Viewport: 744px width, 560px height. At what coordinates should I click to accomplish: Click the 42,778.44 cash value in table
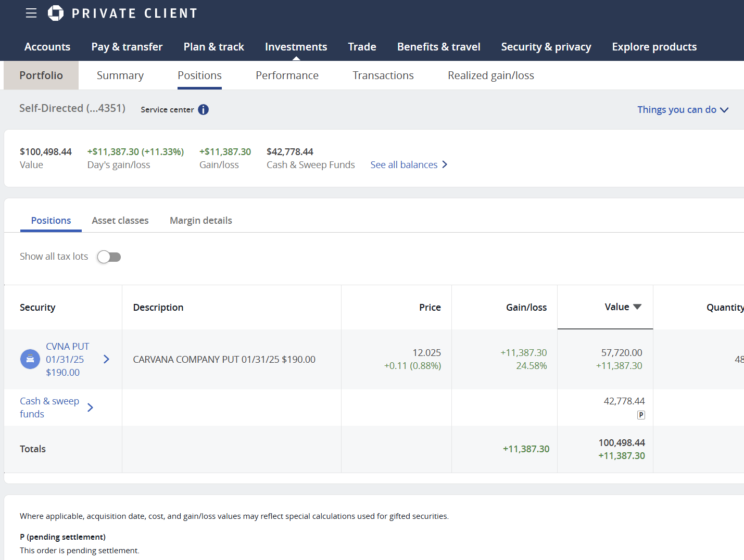[x=624, y=401]
